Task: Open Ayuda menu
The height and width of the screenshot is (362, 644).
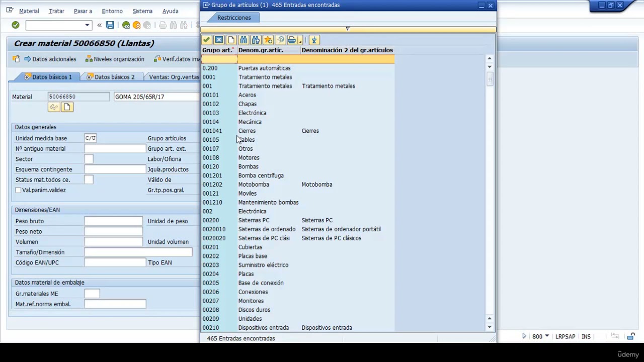Action: [x=170, y=11]
